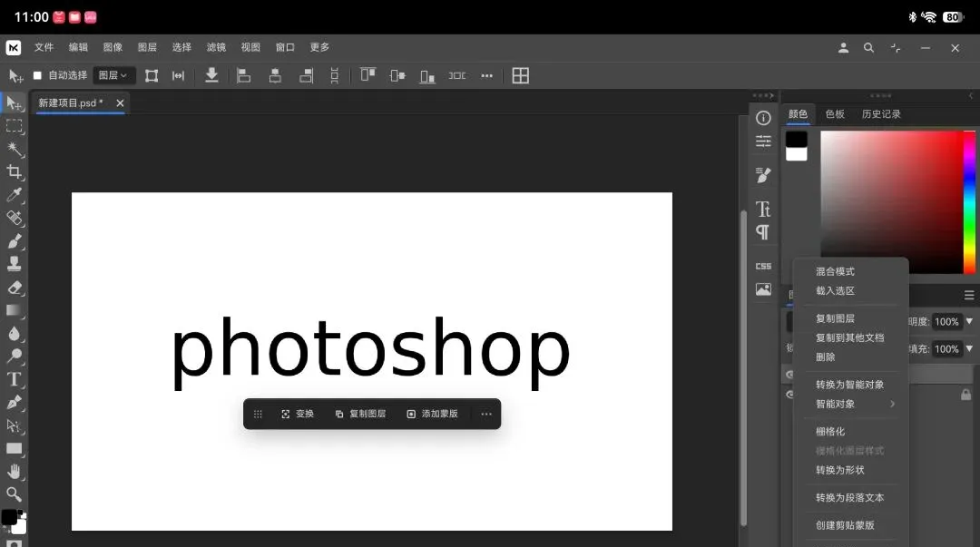Viewport: 980px width, 547px height.
Task: Open the options bar more (…) menu
Action: tap(487, 75)
